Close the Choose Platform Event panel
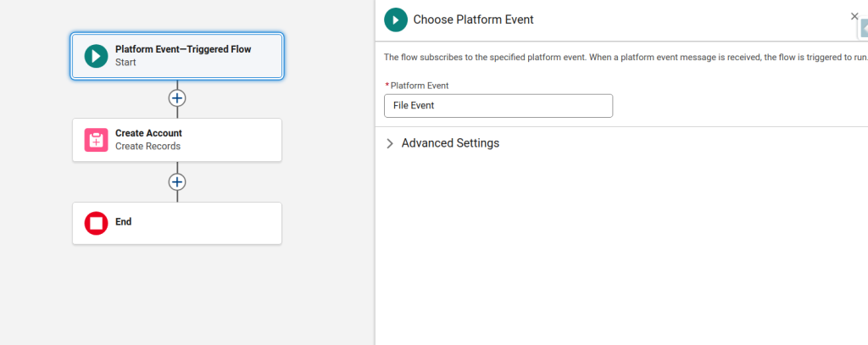The width and height of the screenshot is (868, 345). [x=854, y=16]
